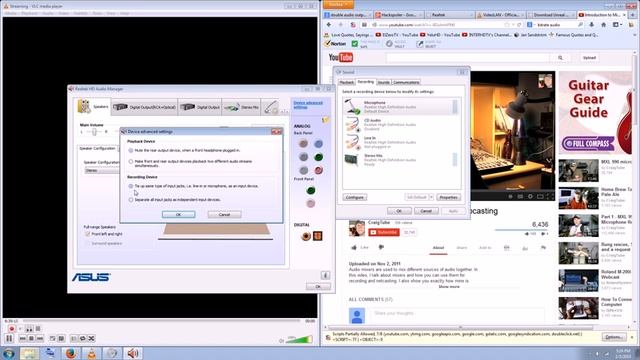Confirm the Device advanced settings dialog with OK
Screen dimensions: 640x360
point(178,214)
